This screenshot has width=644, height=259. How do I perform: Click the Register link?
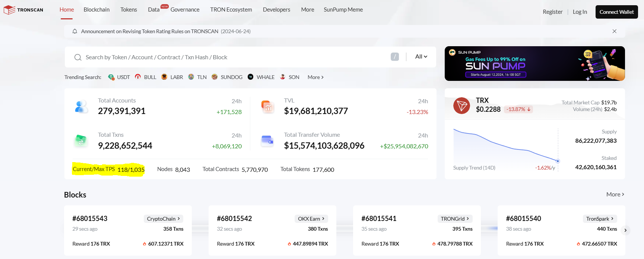tap(552, 12)
